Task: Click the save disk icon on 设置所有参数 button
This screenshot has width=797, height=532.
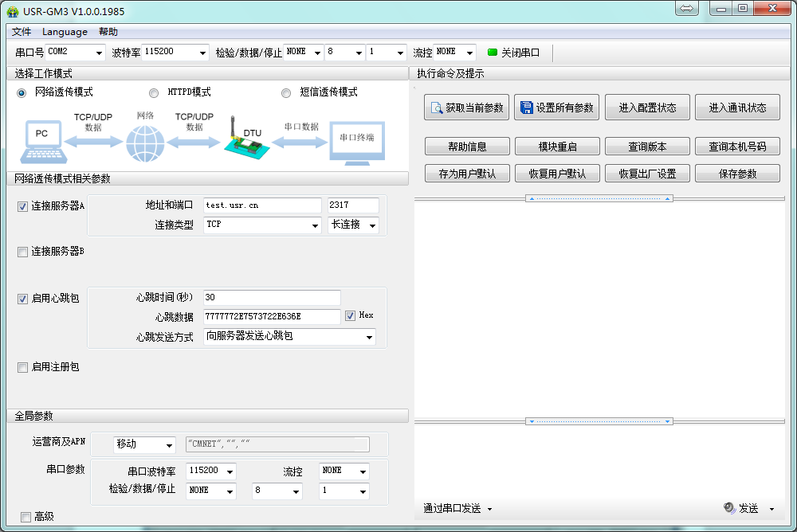Action: pos(527,107)
